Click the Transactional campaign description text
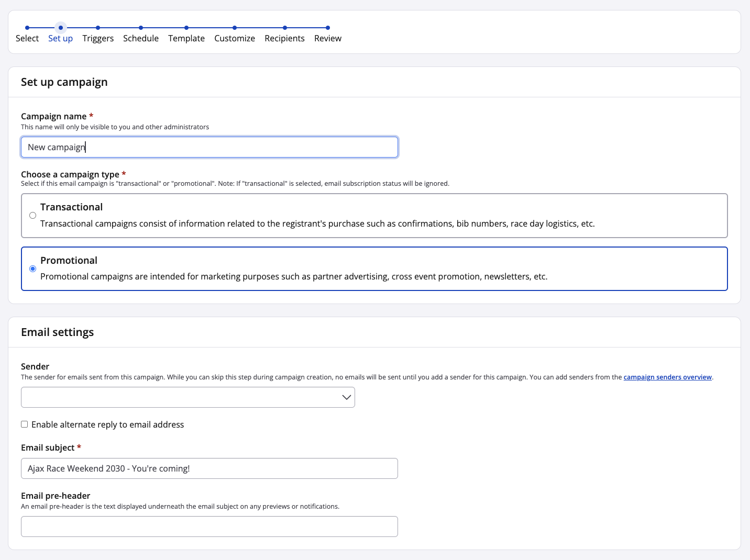This screenshot has width=750, height=560. tap(317, 224)
